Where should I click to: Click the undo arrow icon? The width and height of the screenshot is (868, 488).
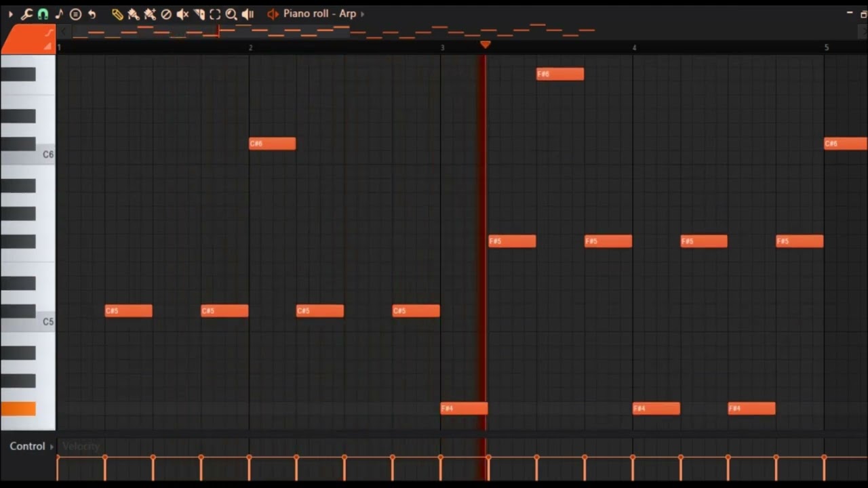pos(92,14)
